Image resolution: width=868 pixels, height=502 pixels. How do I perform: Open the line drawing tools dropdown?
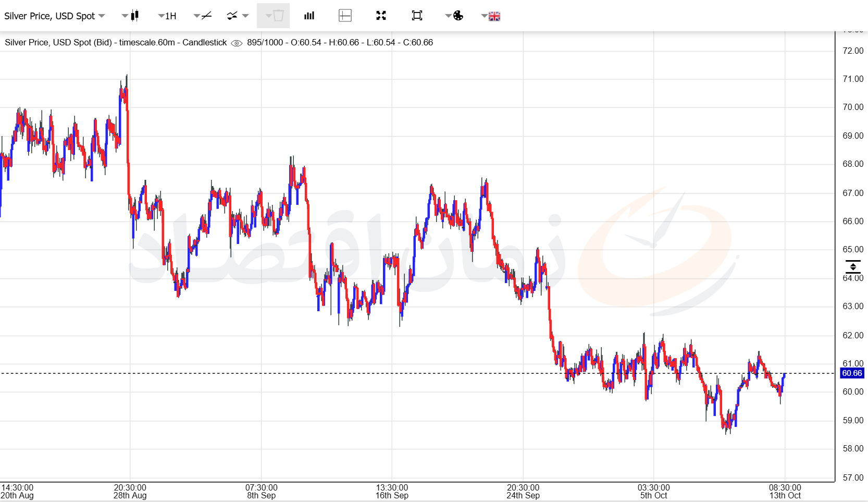point(203,16)
